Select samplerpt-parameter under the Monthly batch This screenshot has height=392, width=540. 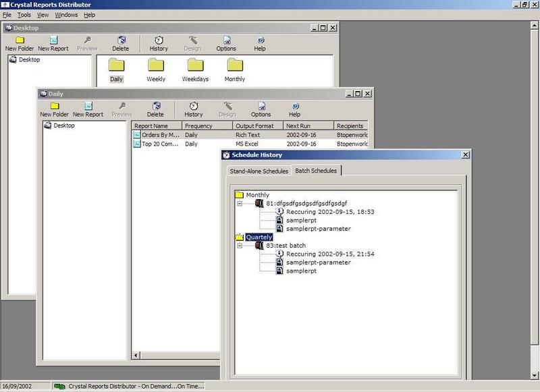point(319,229)
